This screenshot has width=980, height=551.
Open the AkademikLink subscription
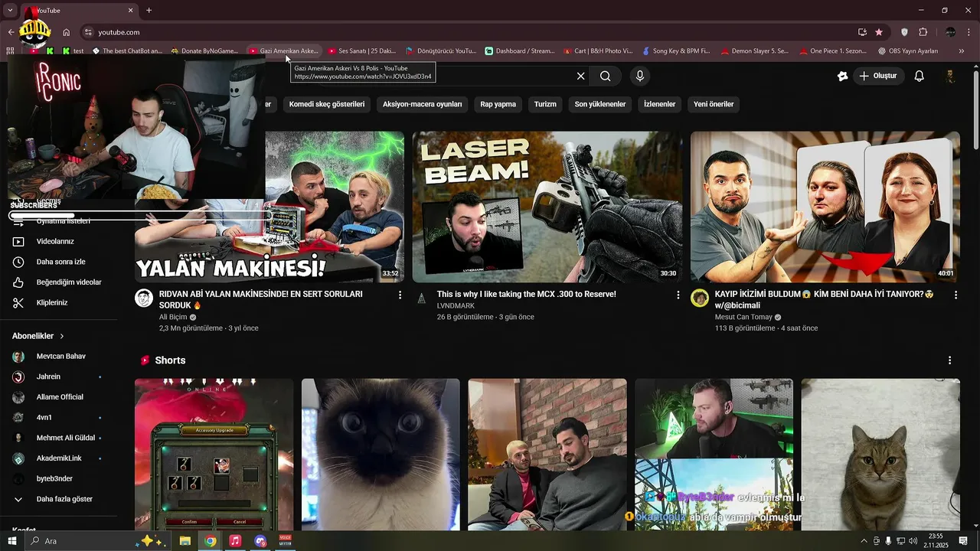point(60,458)
